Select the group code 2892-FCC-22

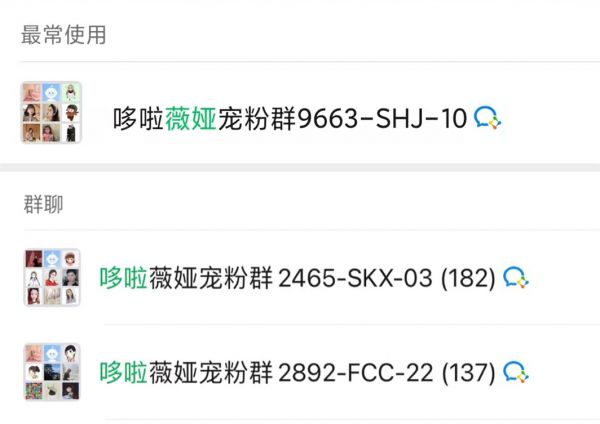[x=357, y=372]
